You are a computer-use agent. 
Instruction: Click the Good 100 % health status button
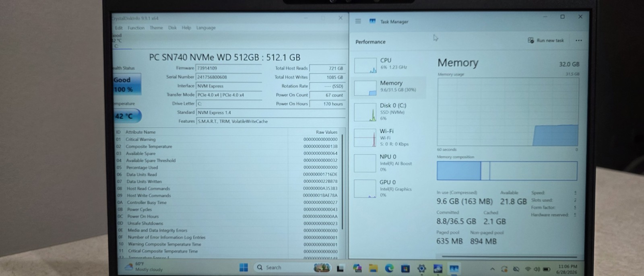[x=127, y=84]
